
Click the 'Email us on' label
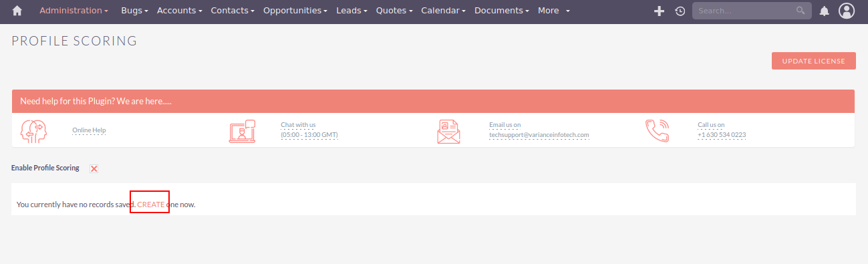(x=505, y=125)
